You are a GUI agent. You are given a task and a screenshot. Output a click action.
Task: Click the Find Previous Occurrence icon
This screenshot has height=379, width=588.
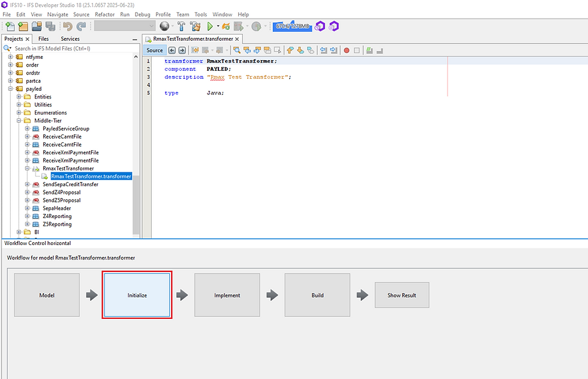[x=247, y=50]
